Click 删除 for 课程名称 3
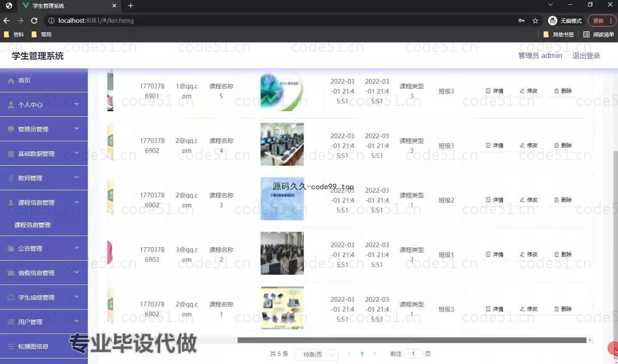 (563, 200)
